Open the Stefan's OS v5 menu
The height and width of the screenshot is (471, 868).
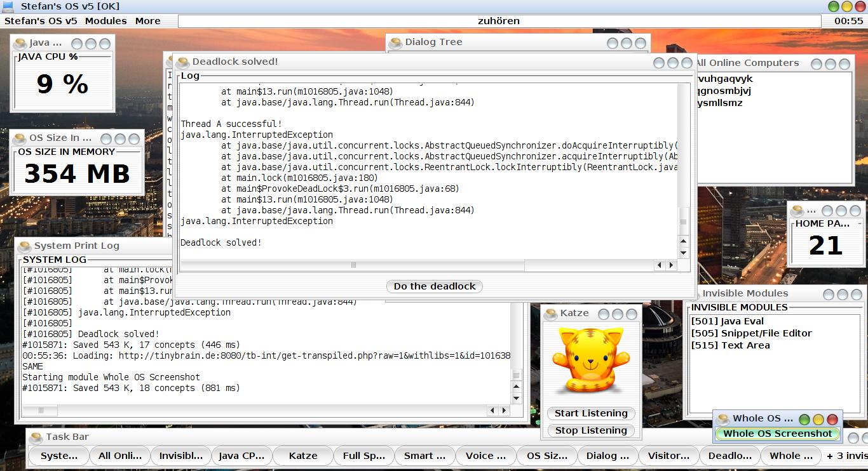click(x=41, y=21)
